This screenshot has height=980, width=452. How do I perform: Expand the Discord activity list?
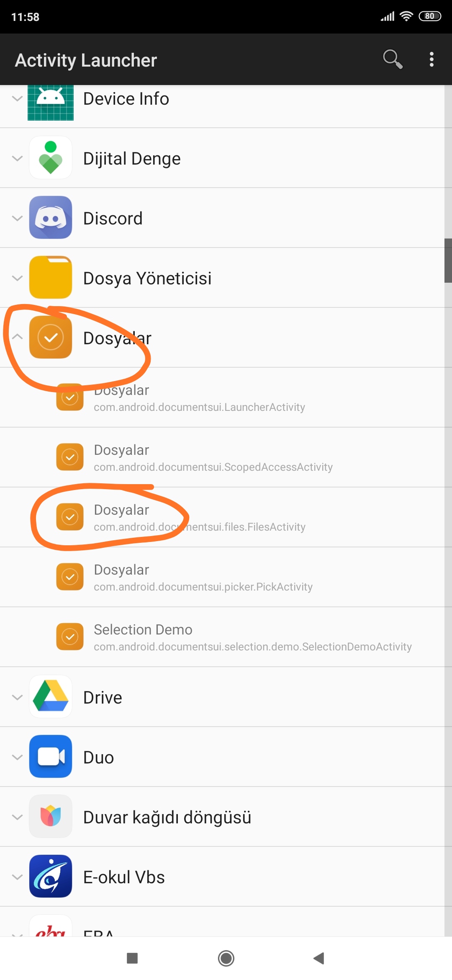[x=17, y=218]
